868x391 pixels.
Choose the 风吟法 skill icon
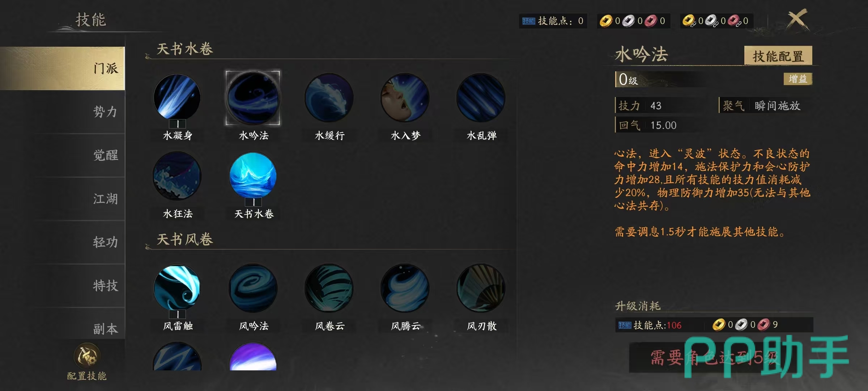tap(253, 288)
